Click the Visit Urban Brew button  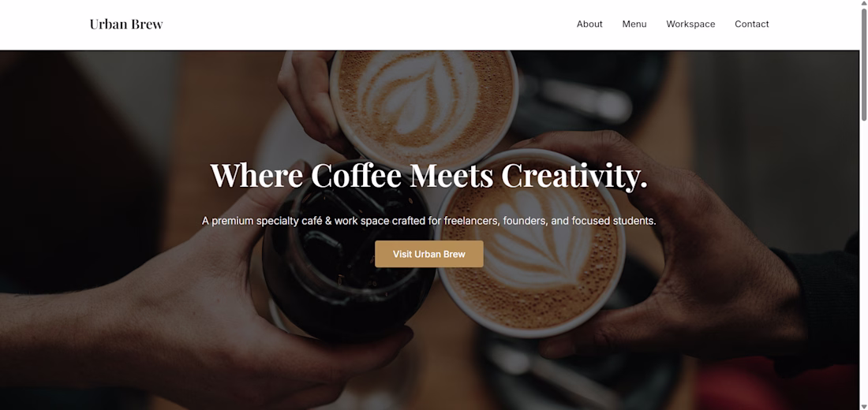point(429,254)
